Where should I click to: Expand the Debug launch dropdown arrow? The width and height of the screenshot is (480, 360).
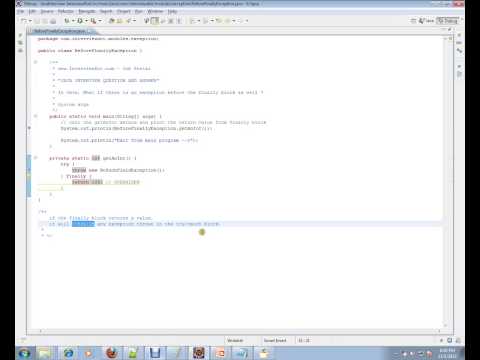point(73,21)
